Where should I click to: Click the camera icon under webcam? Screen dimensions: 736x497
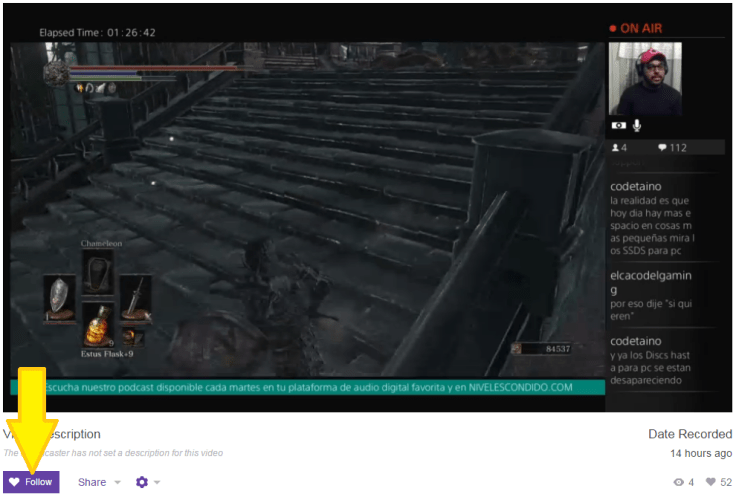coord(618,126)
